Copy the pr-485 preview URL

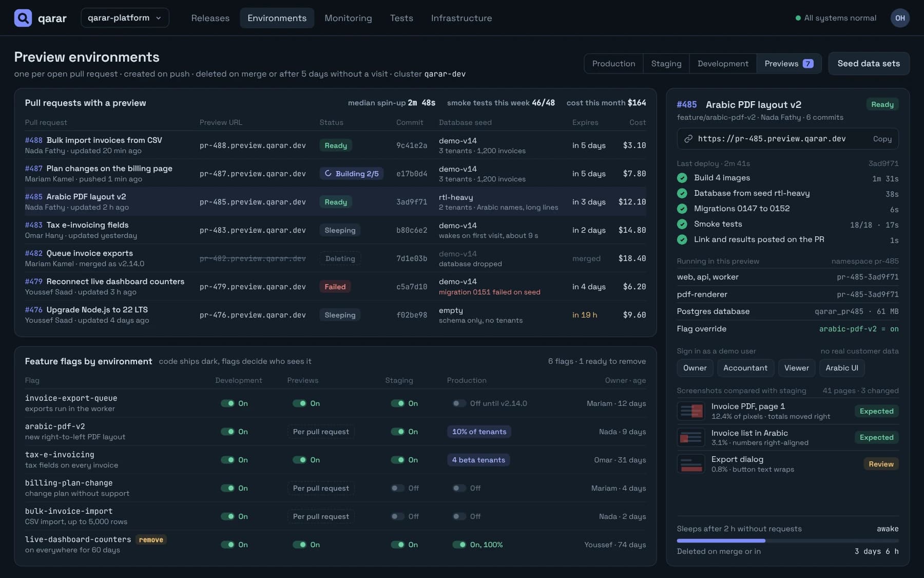tap(882, 139)
